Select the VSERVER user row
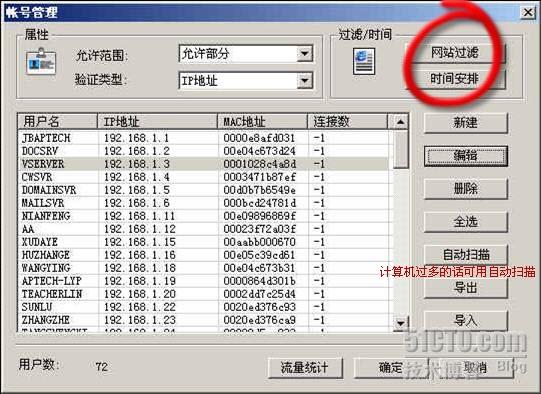 point(204,164)
